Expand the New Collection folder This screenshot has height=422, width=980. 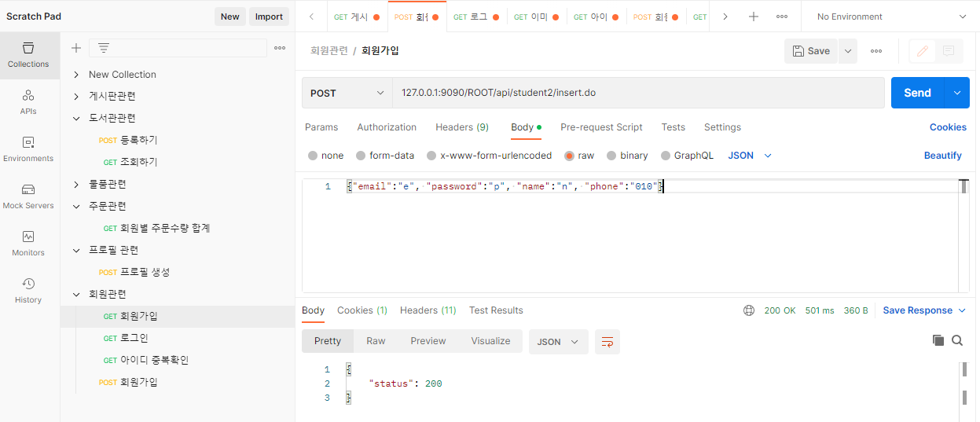point(76,75)
